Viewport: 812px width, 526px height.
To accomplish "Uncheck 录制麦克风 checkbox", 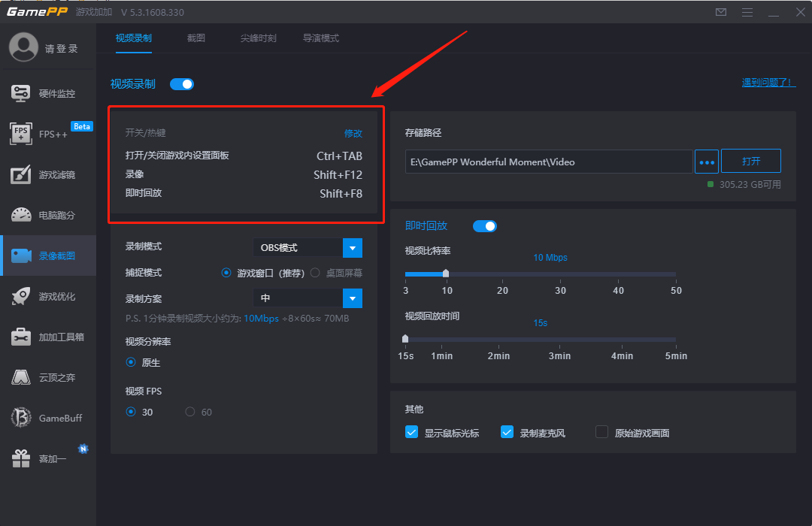I will 507,432.
